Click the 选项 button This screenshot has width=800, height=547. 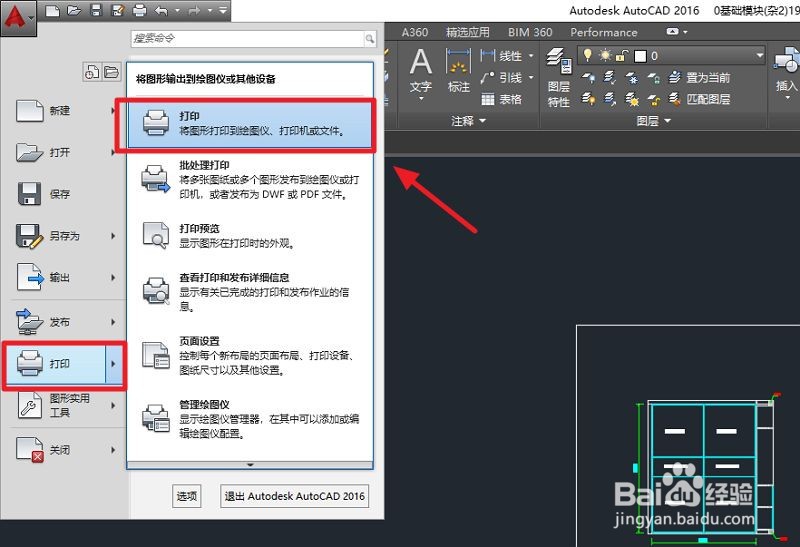187,496
